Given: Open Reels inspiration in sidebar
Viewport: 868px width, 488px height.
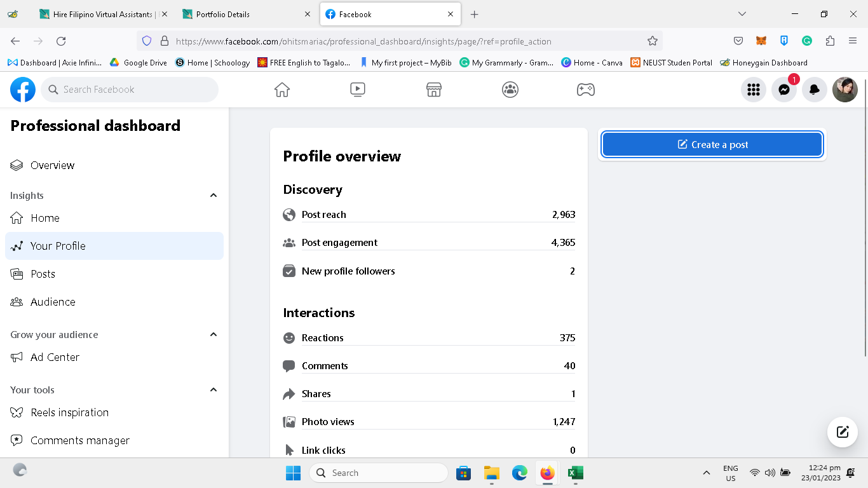Looking at the screenshot, I should 114,412.
